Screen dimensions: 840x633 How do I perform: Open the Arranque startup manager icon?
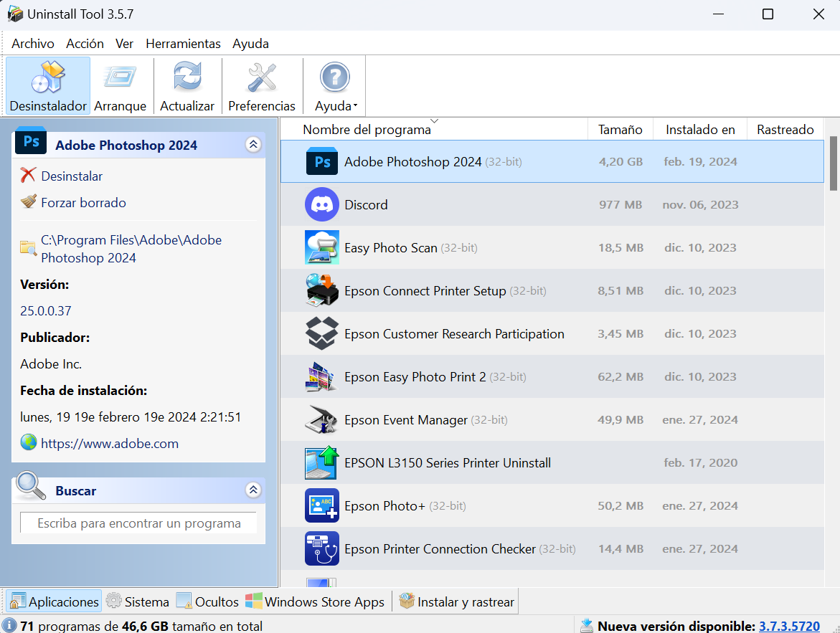click(121, 76)
